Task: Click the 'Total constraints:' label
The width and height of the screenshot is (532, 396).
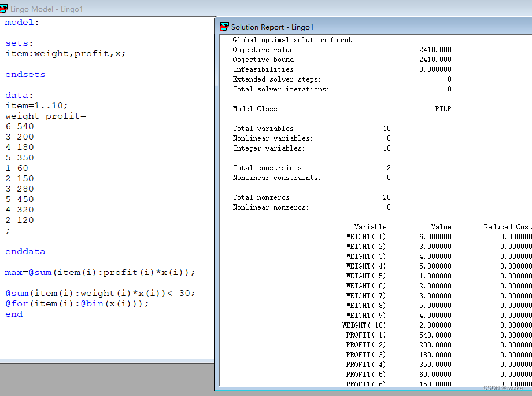Action: coord(268,168)
